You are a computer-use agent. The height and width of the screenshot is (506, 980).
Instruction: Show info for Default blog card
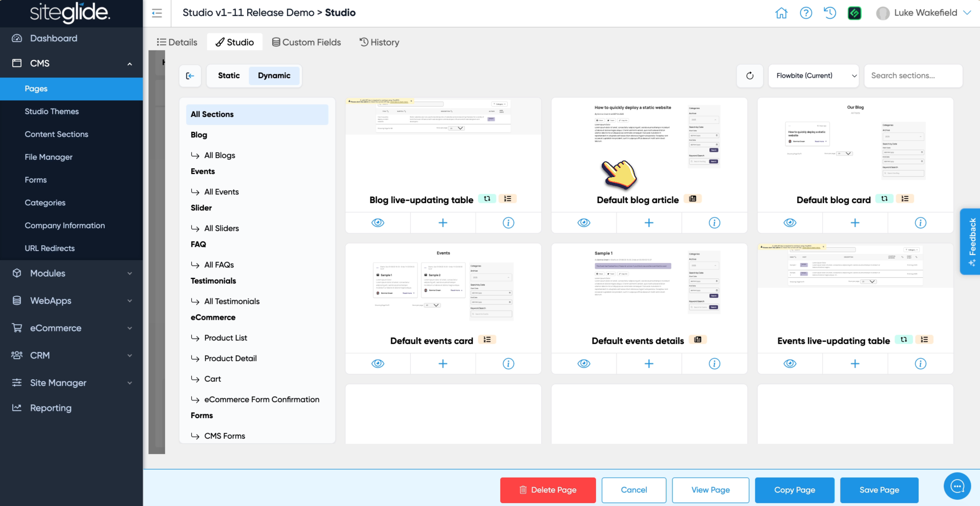pyautogui.click(x=920, y=223)
